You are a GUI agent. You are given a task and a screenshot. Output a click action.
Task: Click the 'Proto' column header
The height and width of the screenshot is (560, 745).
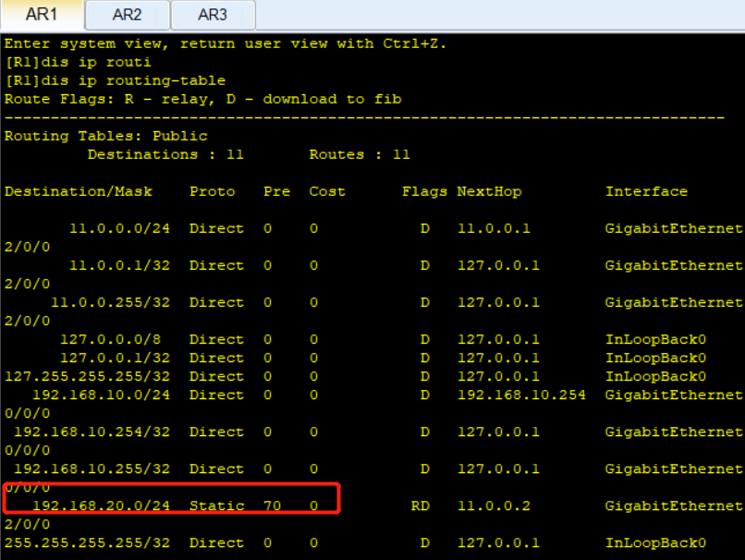[213, 192]
